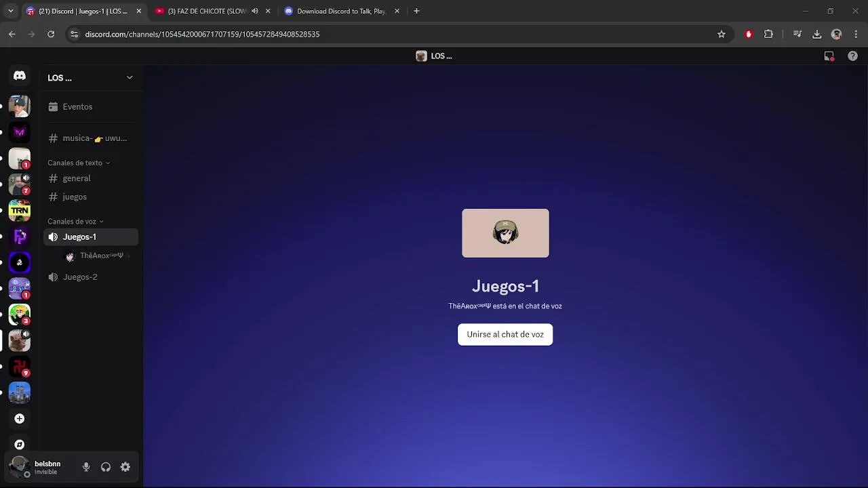Open the Eventos section
This screenshot has height=488, width=868.
point(91,106)
